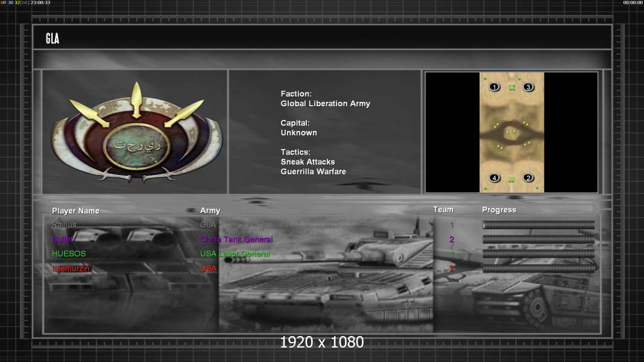Click the Leemurzin loading progress bar
This screenshot has height=362, width=644.
point(538,268)
